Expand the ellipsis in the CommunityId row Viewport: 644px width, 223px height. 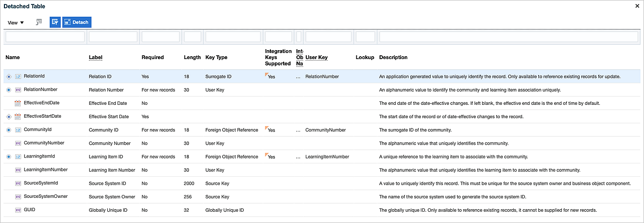coord(298,130)
